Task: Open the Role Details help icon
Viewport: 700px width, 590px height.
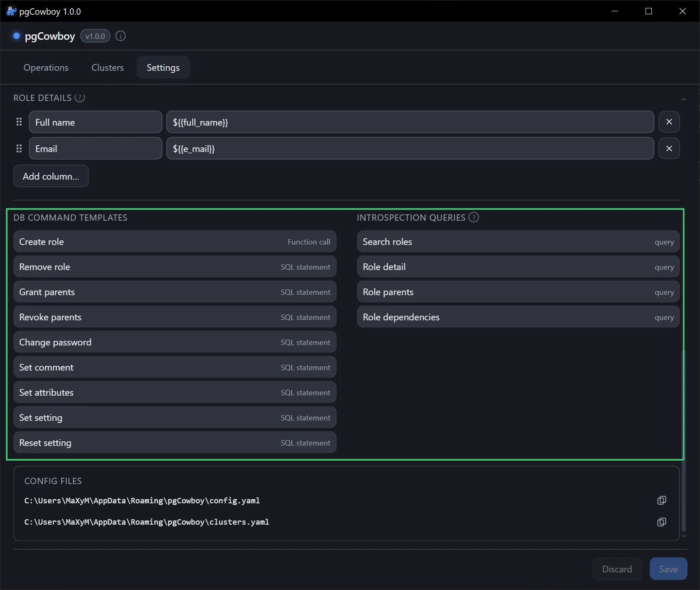Action: click(x=80, y=98)
